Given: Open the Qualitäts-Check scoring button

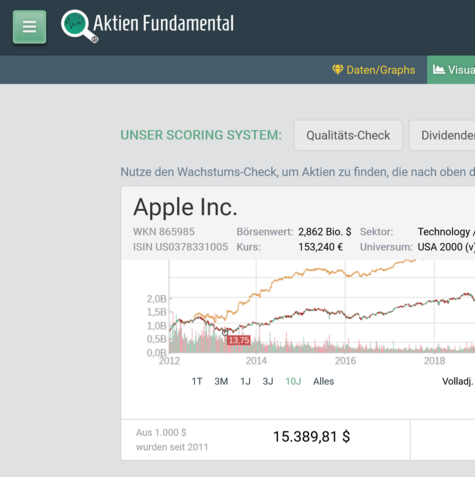Looking at the screenshot, I should [x=348, y=135].
